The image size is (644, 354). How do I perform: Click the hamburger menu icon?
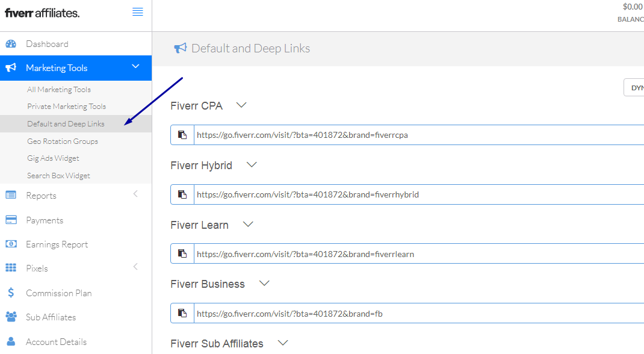coord(138,12)
